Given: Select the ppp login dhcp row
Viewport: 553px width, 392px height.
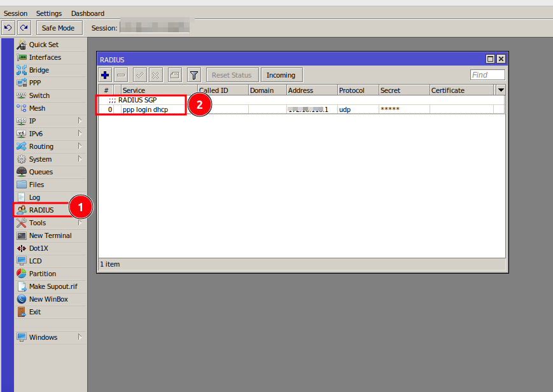Looking at the screenshot, I should tap(145, 109).
